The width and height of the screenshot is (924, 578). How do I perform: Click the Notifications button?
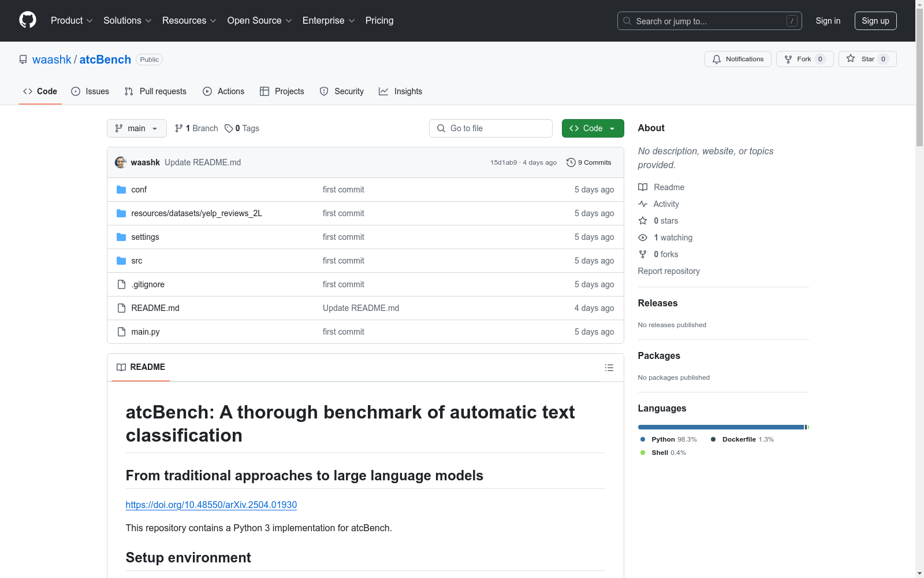tap(738, 59)
